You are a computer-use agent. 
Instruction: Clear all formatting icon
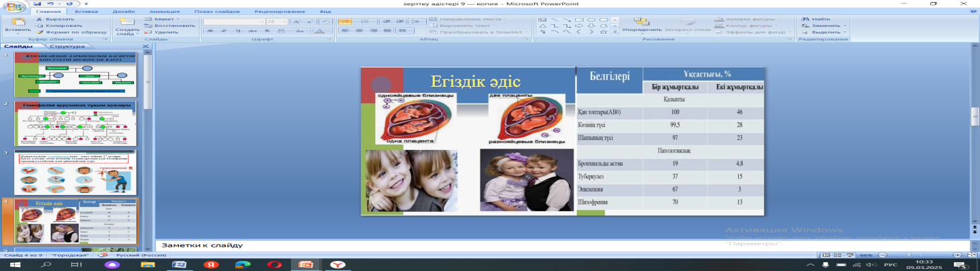coord(325,22)
